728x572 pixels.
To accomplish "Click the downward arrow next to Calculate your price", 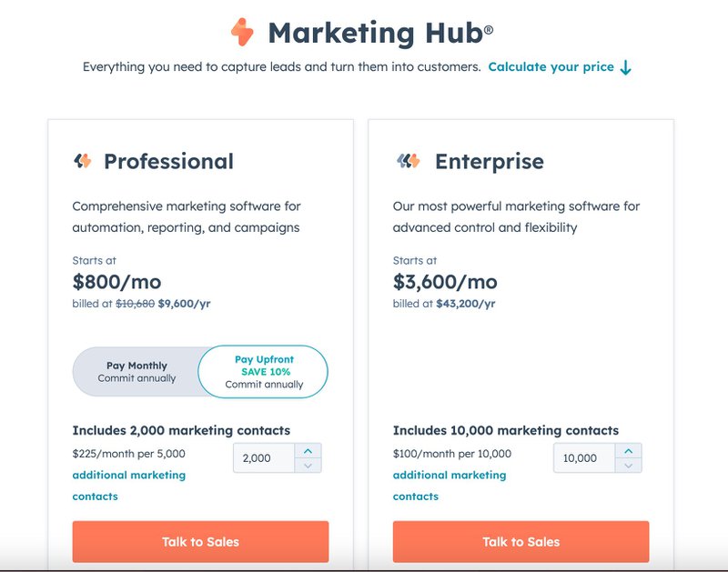I will click(625, 66).
